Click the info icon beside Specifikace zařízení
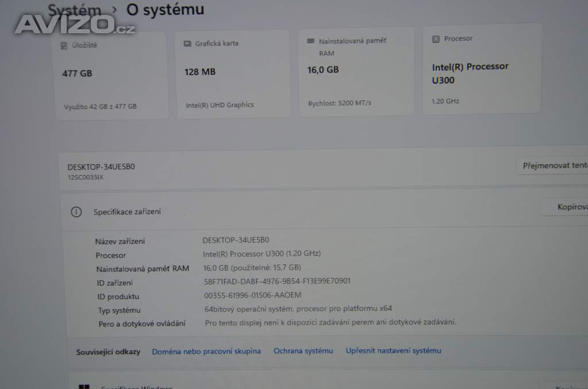This screenshot has height=389, width=588. click(76, 212)
